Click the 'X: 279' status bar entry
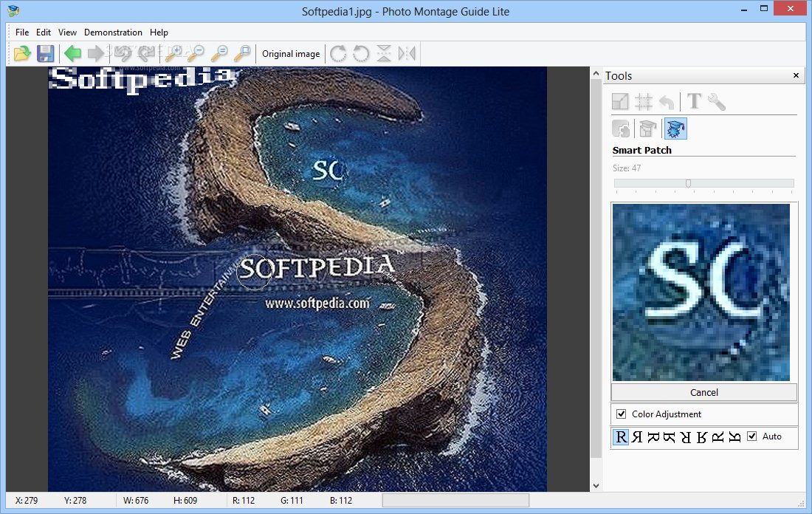 click(27, 501)
